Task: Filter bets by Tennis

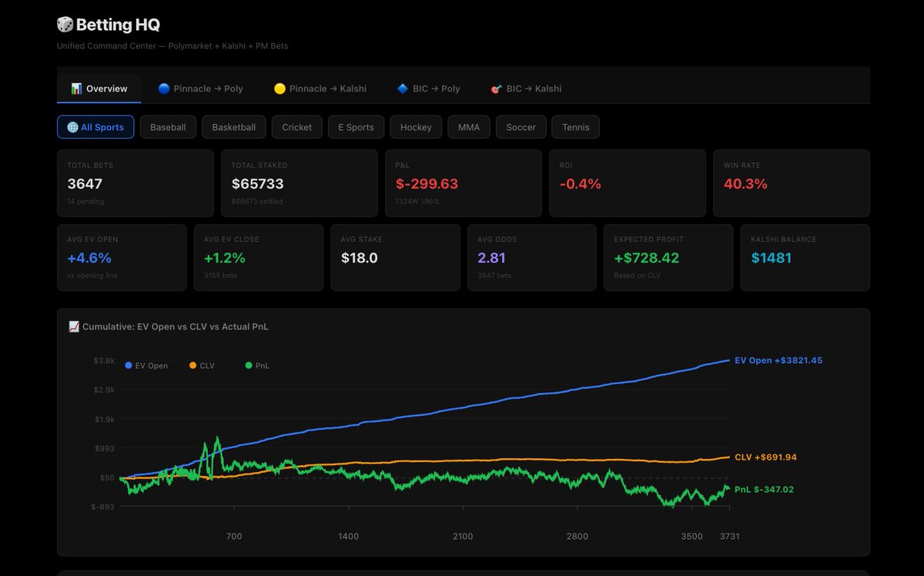Action: (x=576, y=127)
